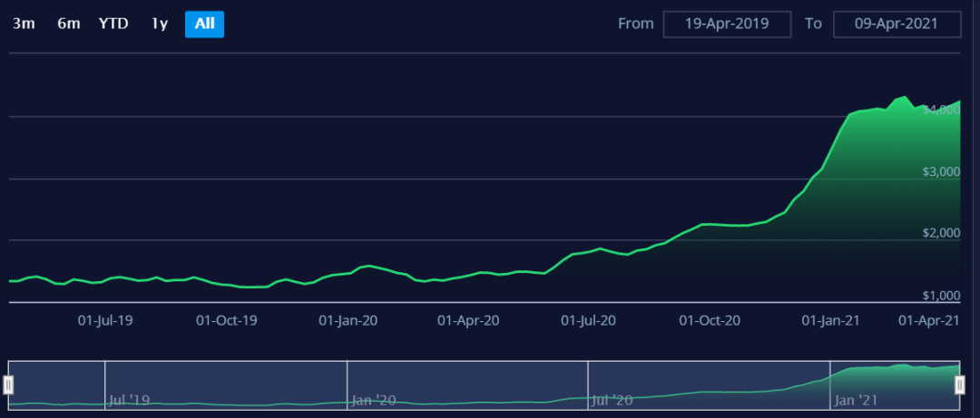The width and height of the screenshot is (980, 418).
Task: Click the $1,000 y-axis label
Action: point(941,296)
